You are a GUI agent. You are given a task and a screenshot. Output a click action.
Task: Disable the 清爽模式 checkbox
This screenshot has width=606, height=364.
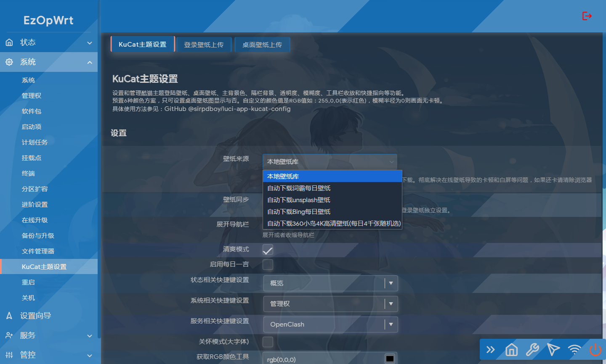(x=268, y=250)
